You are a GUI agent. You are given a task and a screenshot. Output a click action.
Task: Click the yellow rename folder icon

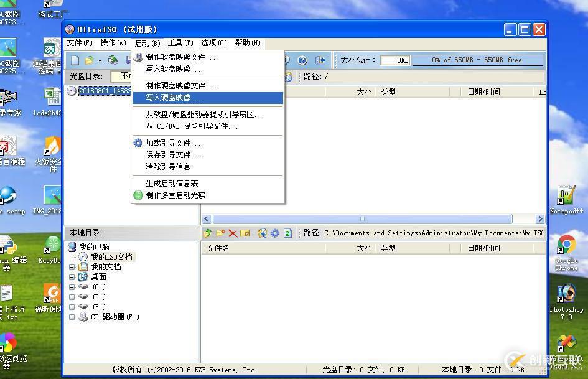point(245,233)
